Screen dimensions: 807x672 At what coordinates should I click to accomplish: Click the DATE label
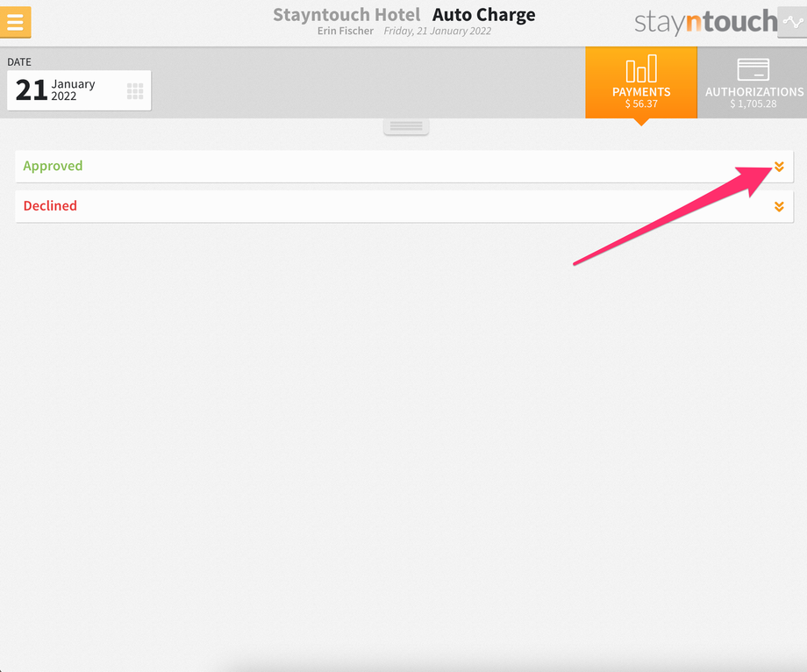pos(19,61)
